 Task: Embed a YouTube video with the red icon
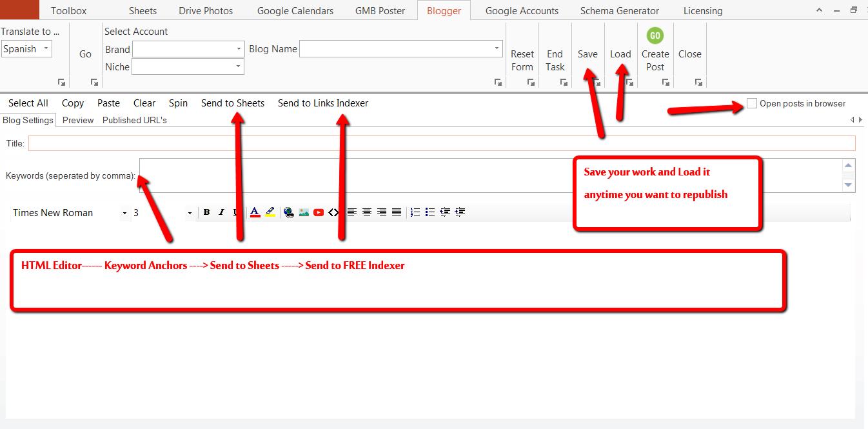pos(319,212)
